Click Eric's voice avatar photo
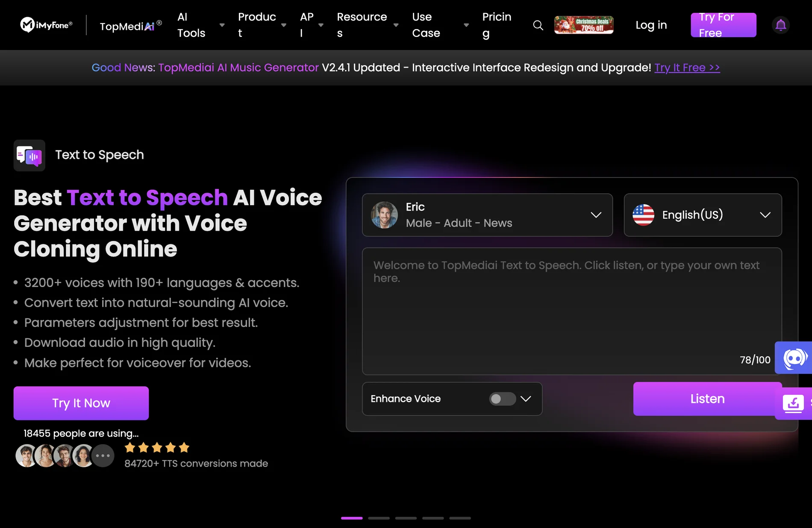812x528 pixels. (x=384, y=215)
